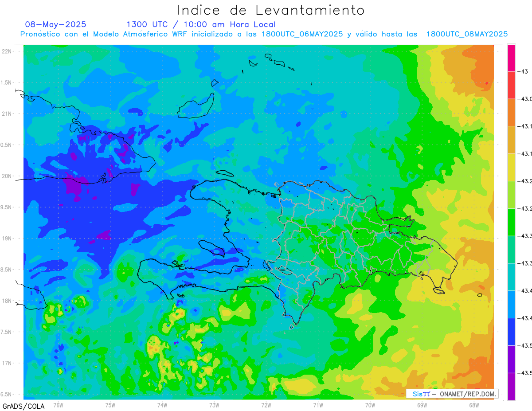Click "1800UTC_08MAY2025" valid-until timestamp
The height and width of the screenshot is (411, 532).
pyautogui.click(x=467, y=34)
